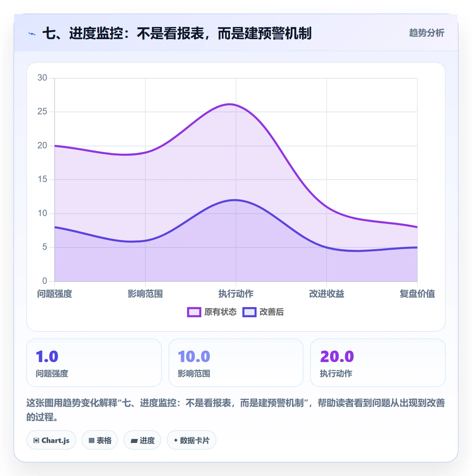Click the description paragraph below the cards
This screenshot has width=472, height=476.
pyautogui.click(x=236, y=410)
